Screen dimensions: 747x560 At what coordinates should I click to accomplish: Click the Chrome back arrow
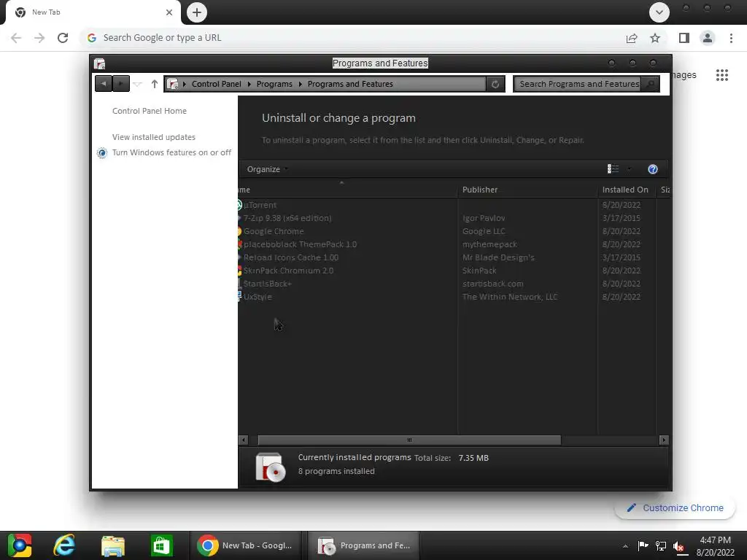point(16,38)
